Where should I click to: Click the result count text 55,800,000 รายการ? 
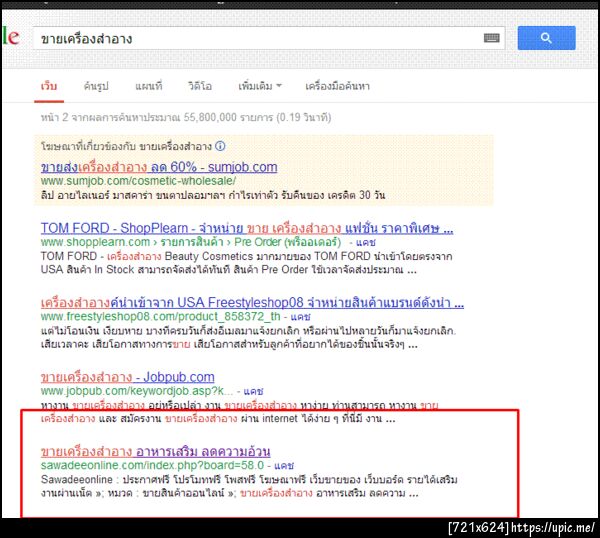[228, 117]
